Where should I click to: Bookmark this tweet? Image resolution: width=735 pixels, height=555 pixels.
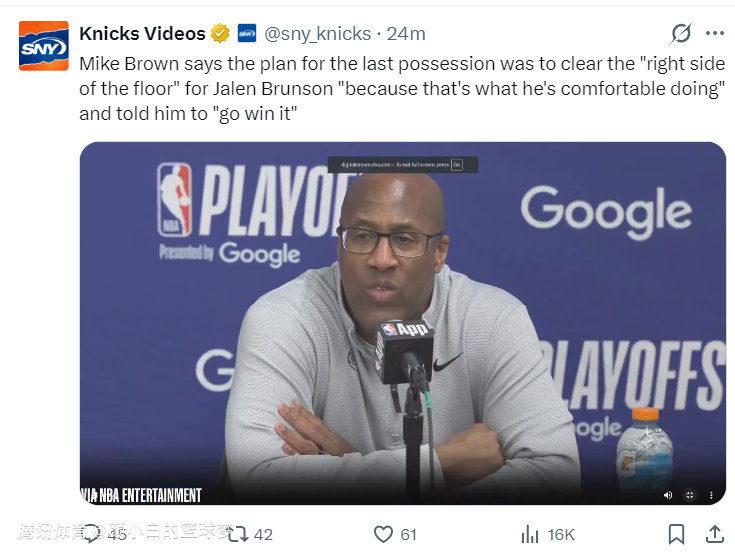tap(677, 534)
